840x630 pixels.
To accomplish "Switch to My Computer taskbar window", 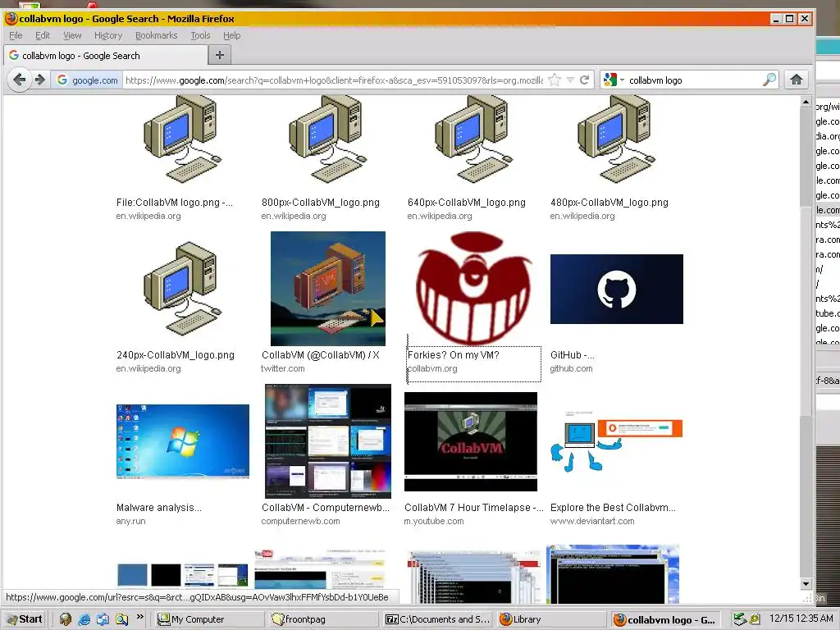I will pos(208,620).
